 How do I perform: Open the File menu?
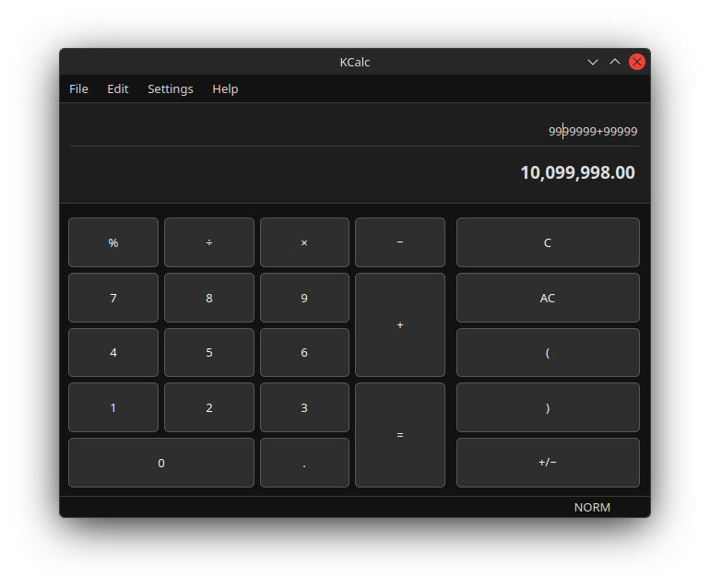coord(78,88)
